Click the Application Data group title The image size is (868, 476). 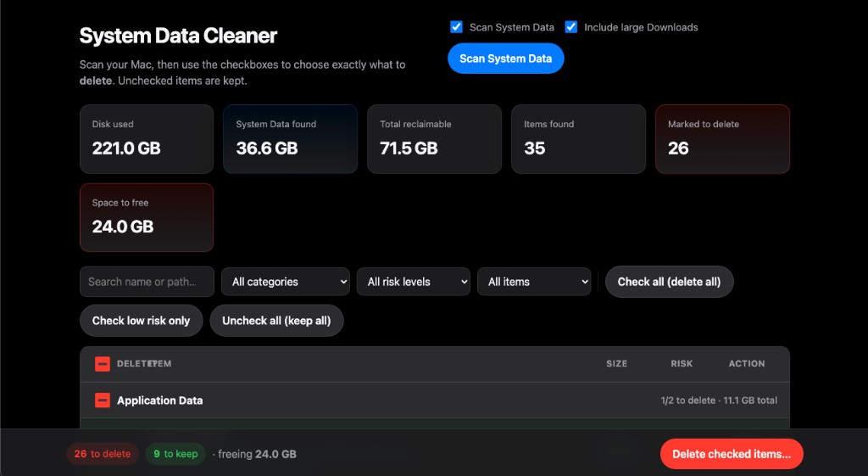click(x=159, y=400)
